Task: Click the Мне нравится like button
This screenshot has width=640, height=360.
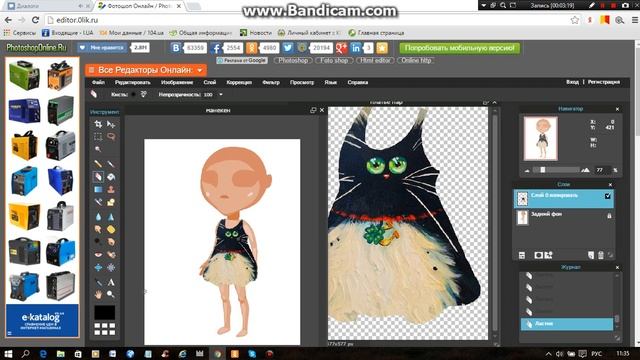Action: coord(102,48)
